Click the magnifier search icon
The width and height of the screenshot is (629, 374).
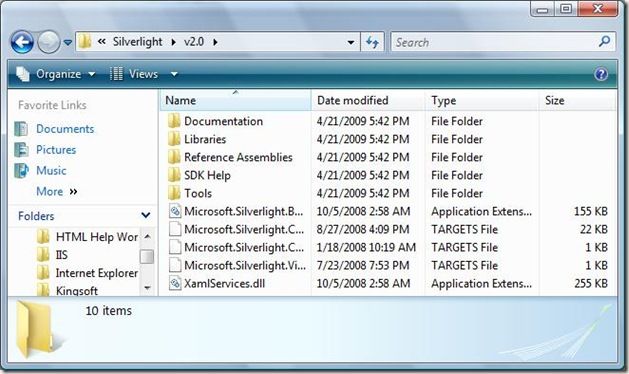605,41
